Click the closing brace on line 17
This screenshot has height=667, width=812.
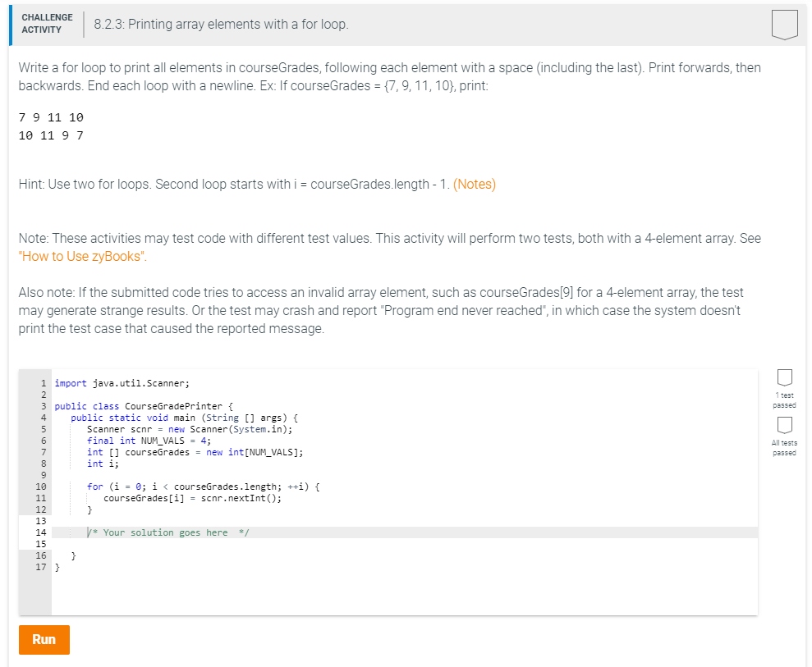[x=56, y=567]
